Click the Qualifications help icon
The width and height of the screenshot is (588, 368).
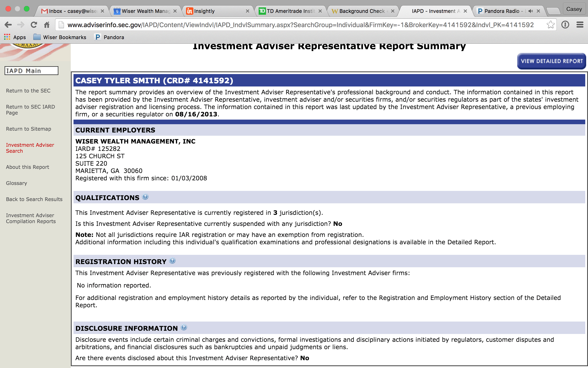(145, 197)
